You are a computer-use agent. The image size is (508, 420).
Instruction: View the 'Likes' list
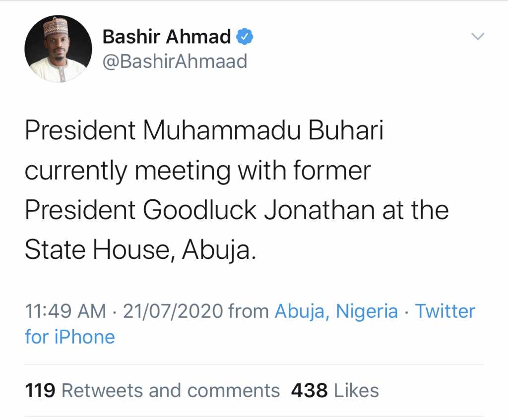pos(356,391)
